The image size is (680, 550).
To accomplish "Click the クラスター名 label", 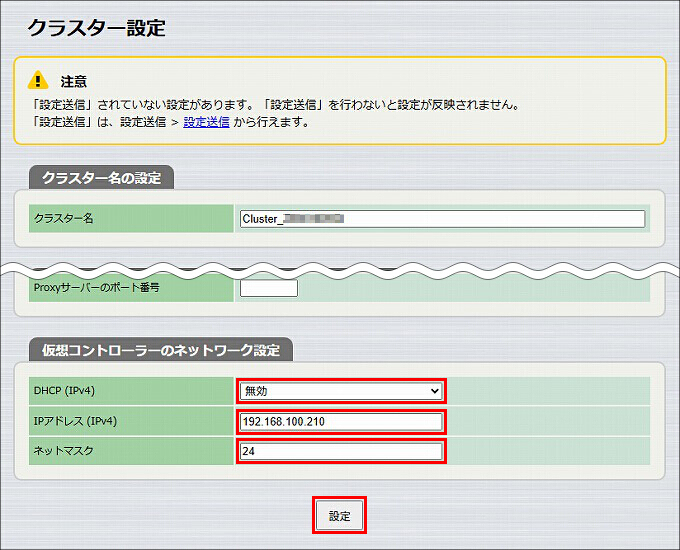I will (x=64, y=218).
